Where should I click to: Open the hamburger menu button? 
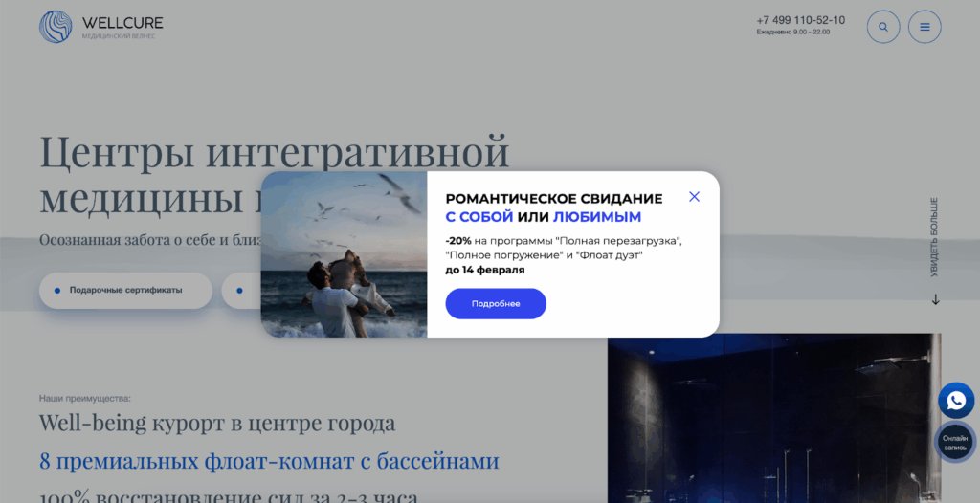click(x=924, y=27)
